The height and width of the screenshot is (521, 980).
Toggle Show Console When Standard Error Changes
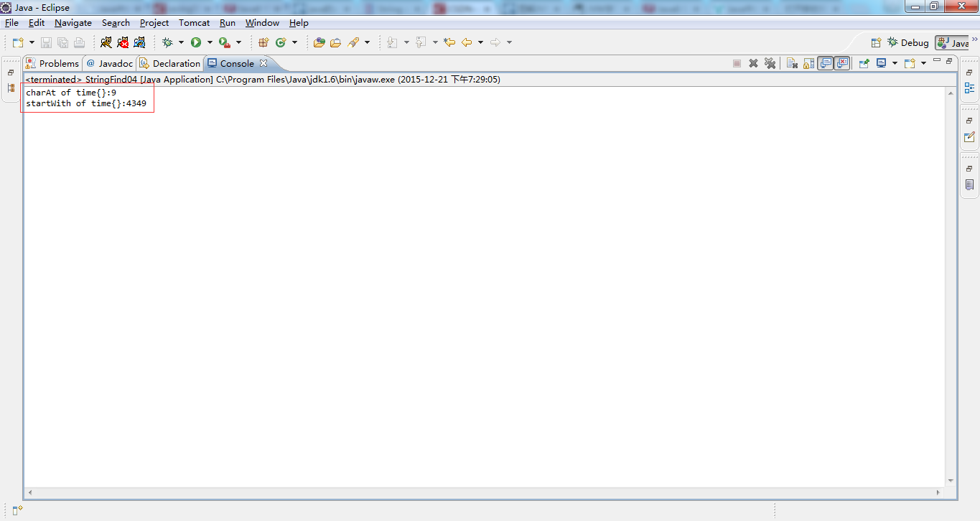pos(842,63)
